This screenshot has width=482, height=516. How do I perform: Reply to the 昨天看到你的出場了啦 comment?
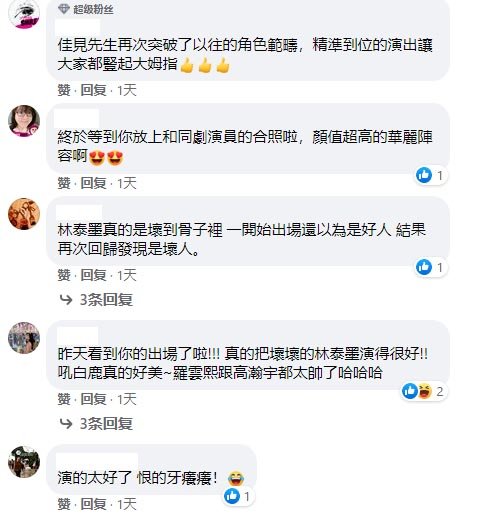point(94,399)
